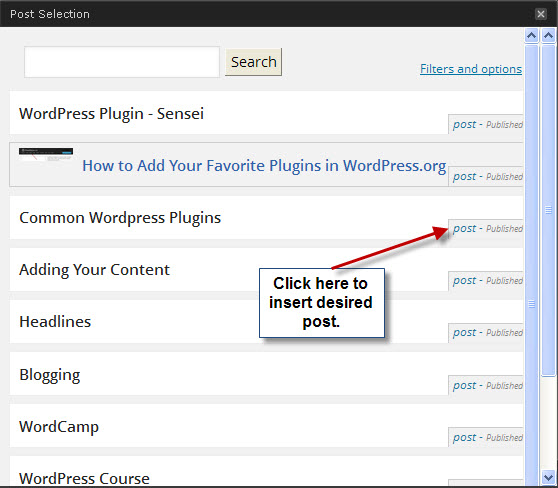
Task: Click the outer scrollbar up arrow
Action: (x=548, y=35)
